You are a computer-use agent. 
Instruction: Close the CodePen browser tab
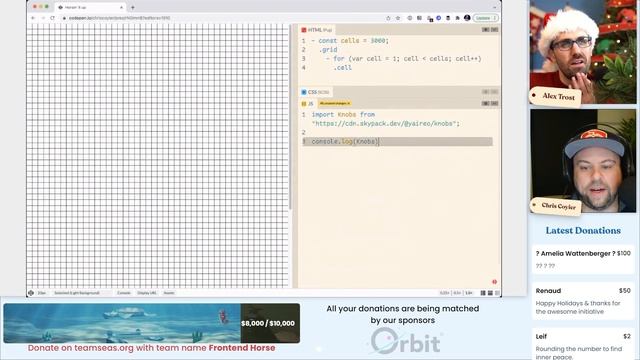pyautogui.click(x=121, y=7)
